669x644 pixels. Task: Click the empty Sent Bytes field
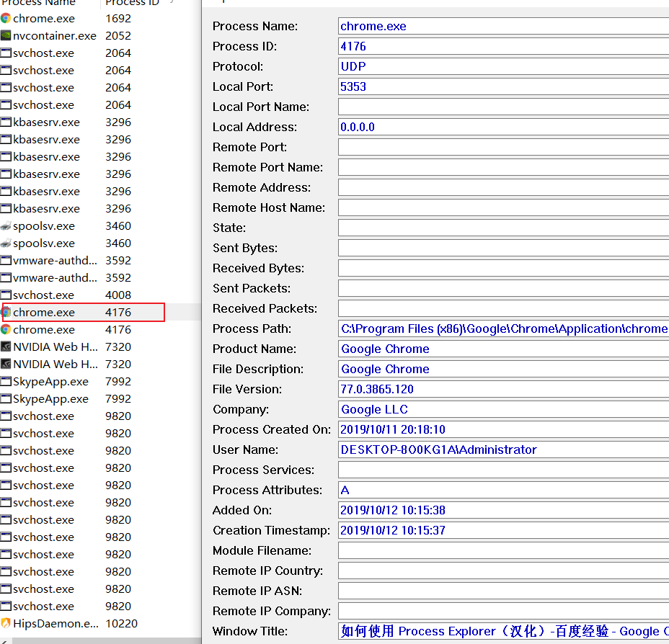point(503,248)
